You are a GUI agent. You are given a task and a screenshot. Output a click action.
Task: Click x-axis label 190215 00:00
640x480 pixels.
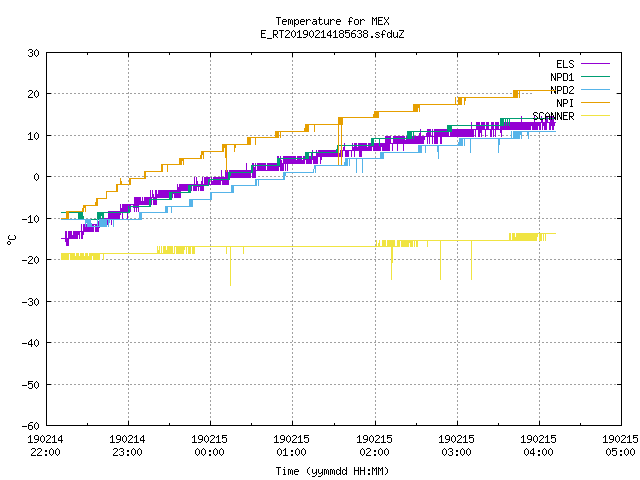click(209, 445)
